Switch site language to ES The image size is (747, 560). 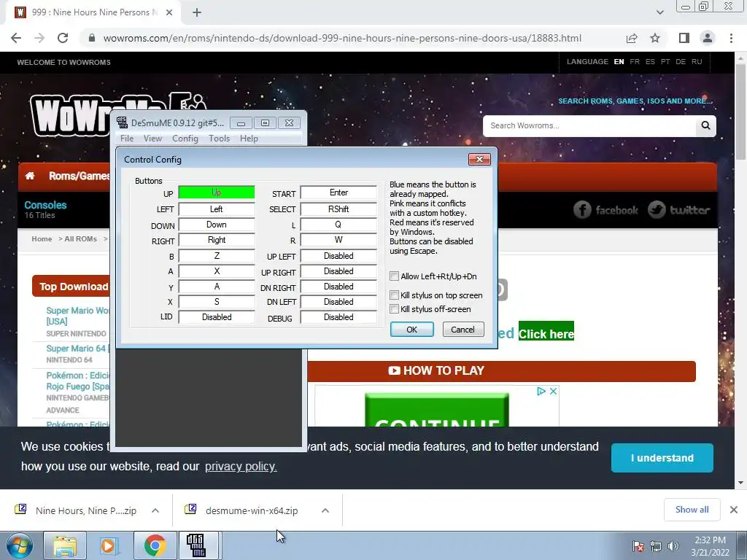click(650, 62)
